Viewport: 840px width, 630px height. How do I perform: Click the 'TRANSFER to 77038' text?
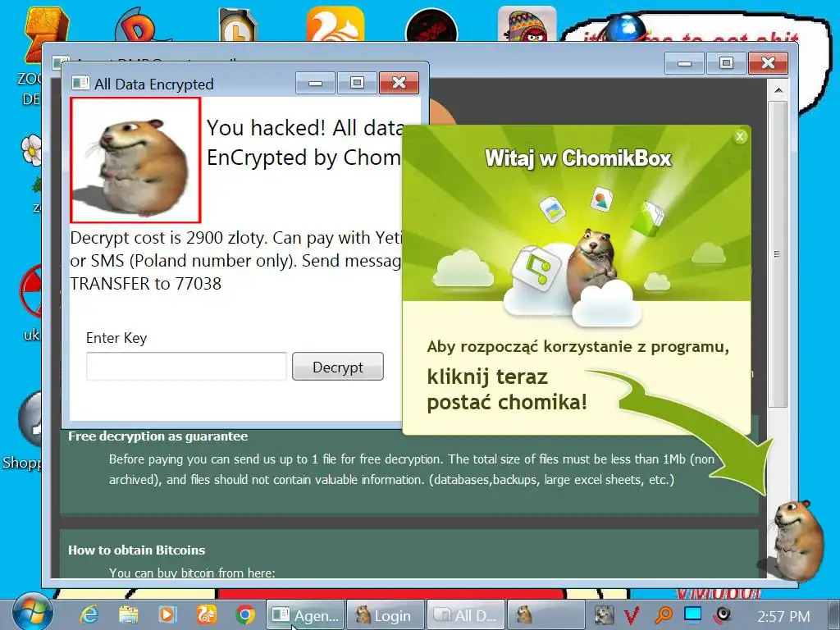tap(146, 283)
